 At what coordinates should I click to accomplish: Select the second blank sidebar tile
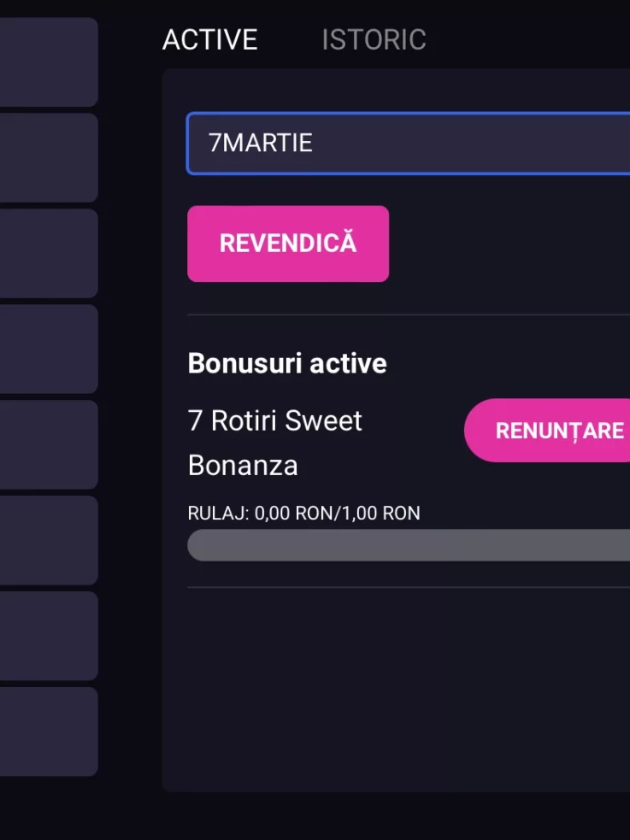(x=49, y=157)
